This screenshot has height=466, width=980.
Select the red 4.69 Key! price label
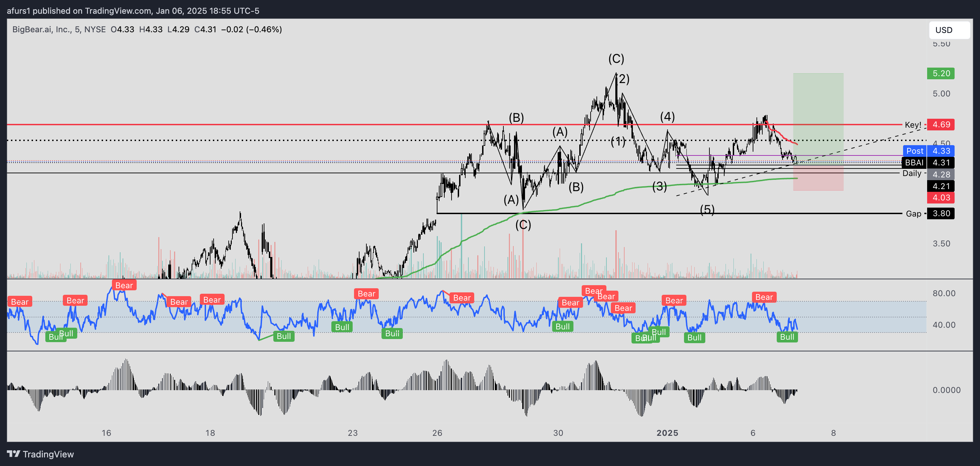[941, 125]
